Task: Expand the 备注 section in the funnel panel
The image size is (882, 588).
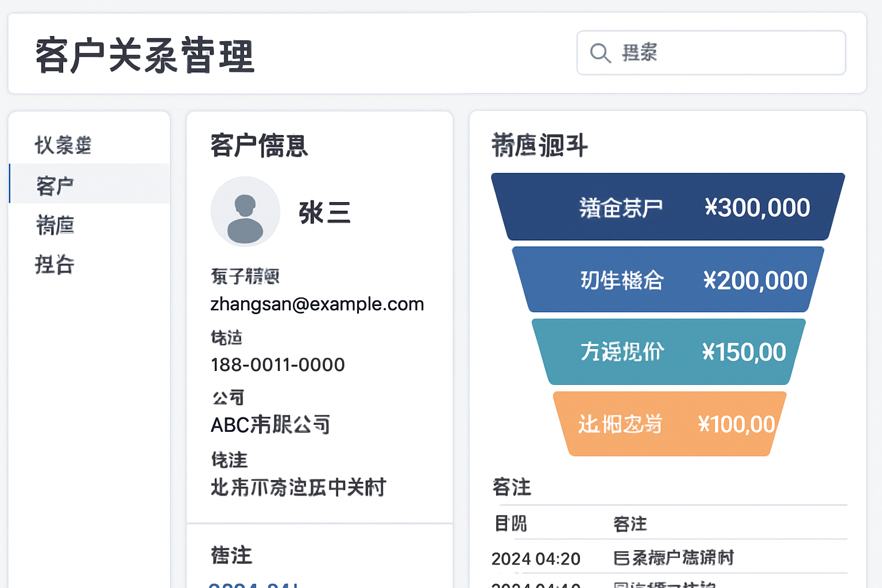Action: click(x=511, y=486)
